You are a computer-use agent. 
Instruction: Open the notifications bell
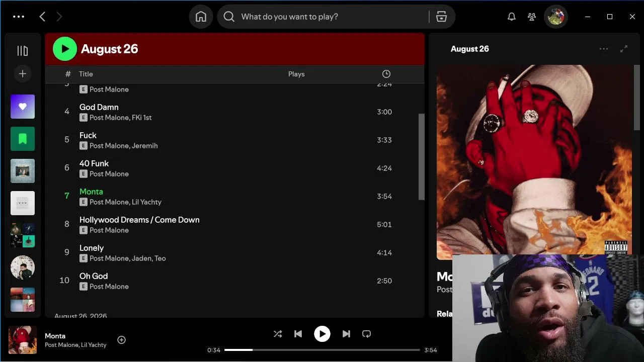point(512,17)
